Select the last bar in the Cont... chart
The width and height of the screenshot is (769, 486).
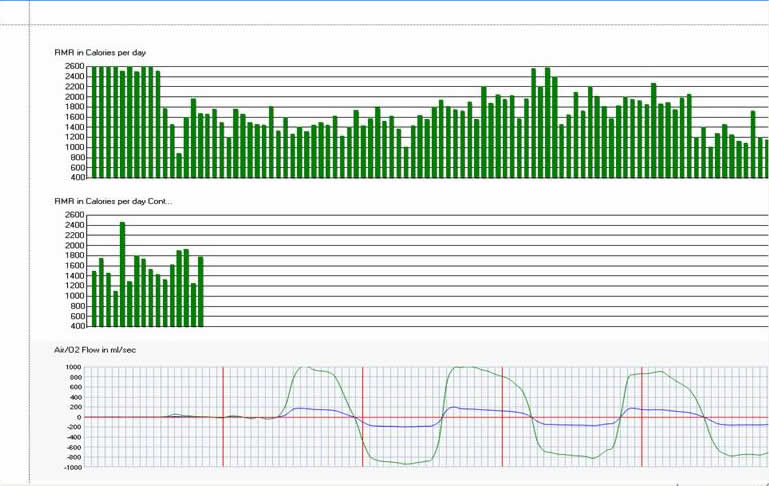click(x=201, y=291)
